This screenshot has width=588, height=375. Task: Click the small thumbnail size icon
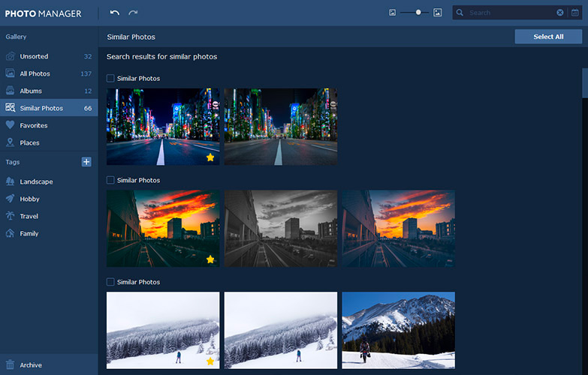click(x=392, y=13)
